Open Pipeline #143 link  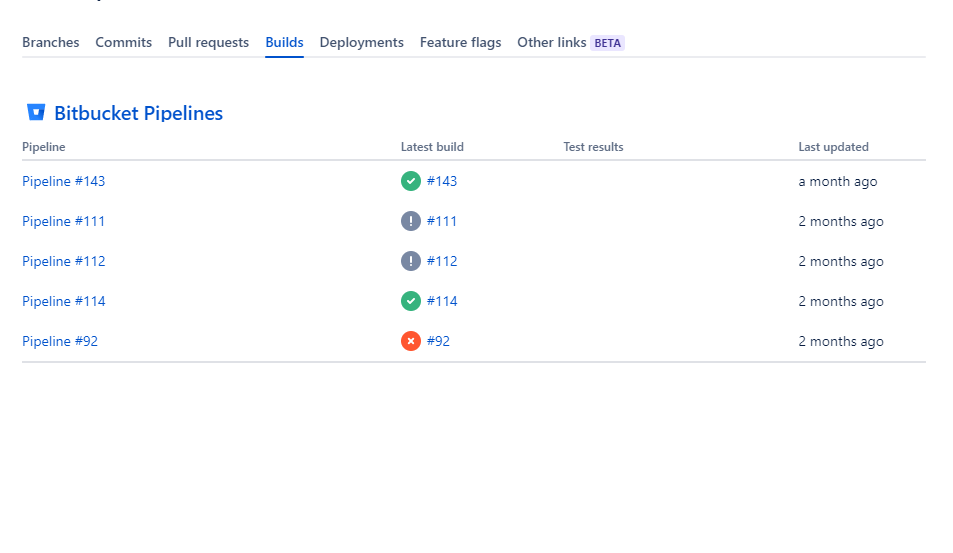(x=64, y=181)
